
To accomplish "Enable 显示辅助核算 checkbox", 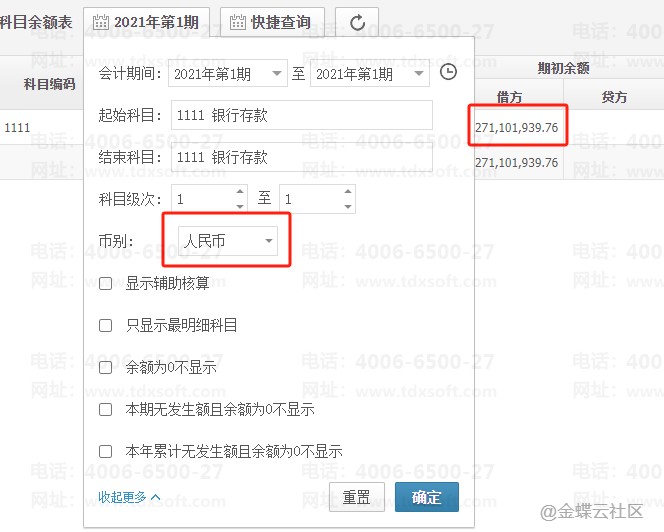I will coord(105,283).
